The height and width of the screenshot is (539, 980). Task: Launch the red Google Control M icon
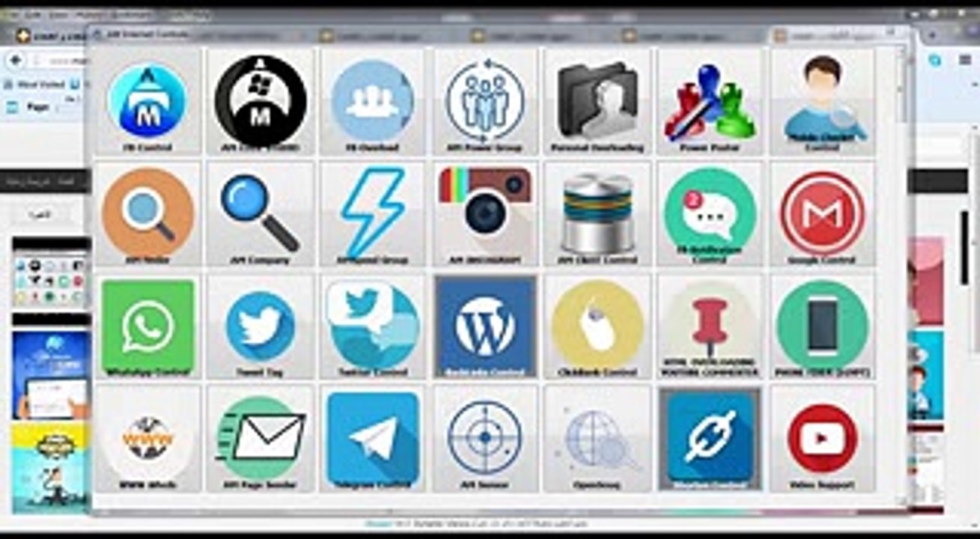tap(822, 213)
